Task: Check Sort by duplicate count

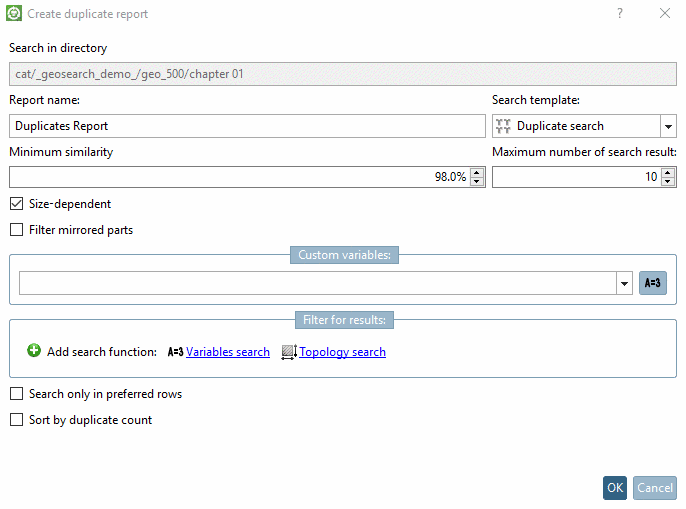Action: (x=17, y=420)
